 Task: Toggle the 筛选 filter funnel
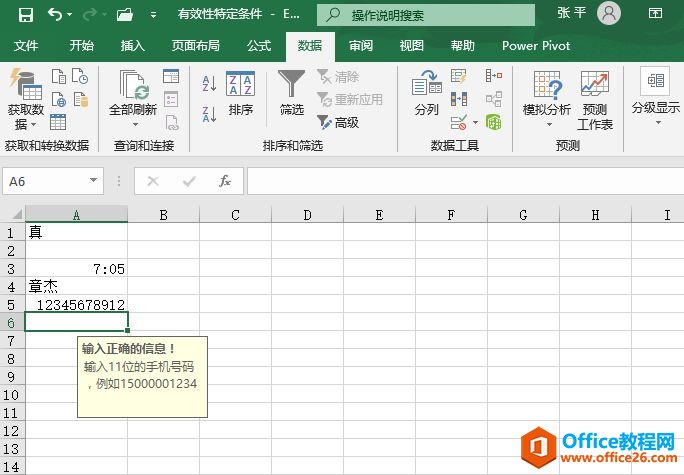pyautogui.click(x=291, y=93)
